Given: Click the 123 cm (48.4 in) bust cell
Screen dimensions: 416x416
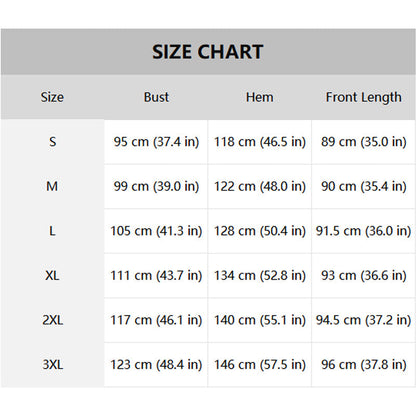Looking at the screenshot, I should 156,365.
